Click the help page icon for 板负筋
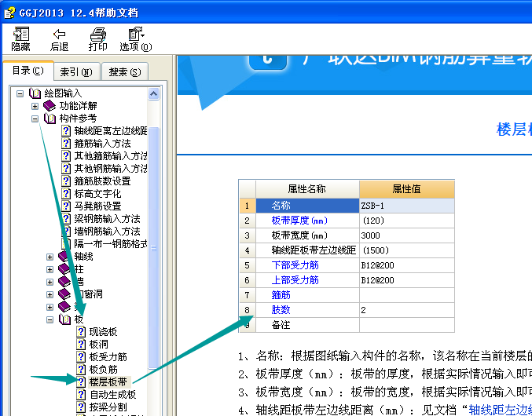The image size is (532, 416). 81,369
